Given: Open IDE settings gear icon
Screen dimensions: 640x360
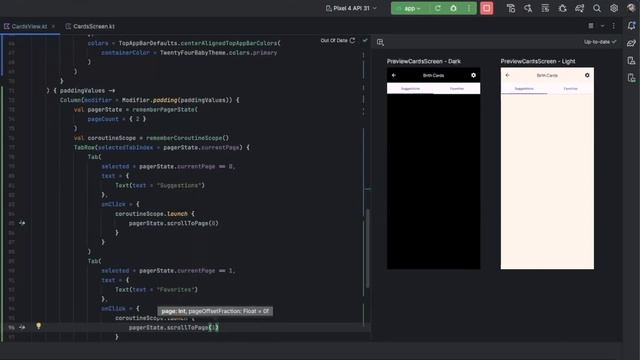Looking at the screenshot, I should point(614,8).
